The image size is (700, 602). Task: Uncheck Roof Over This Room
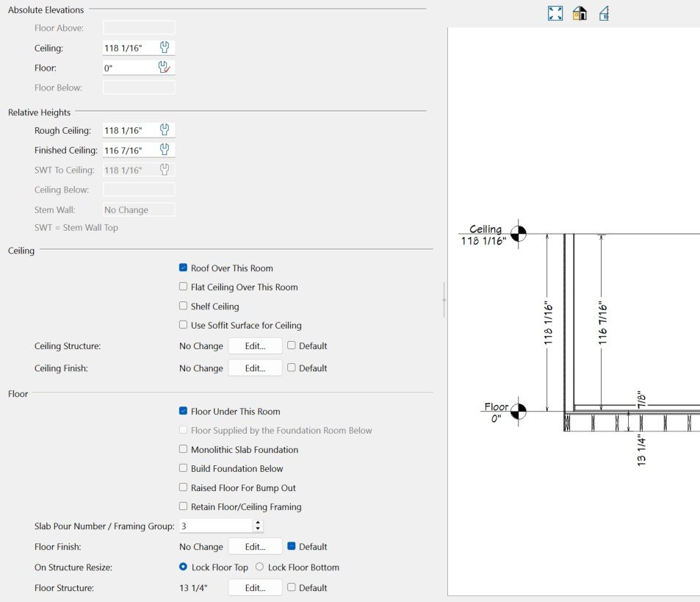[184, 268]
